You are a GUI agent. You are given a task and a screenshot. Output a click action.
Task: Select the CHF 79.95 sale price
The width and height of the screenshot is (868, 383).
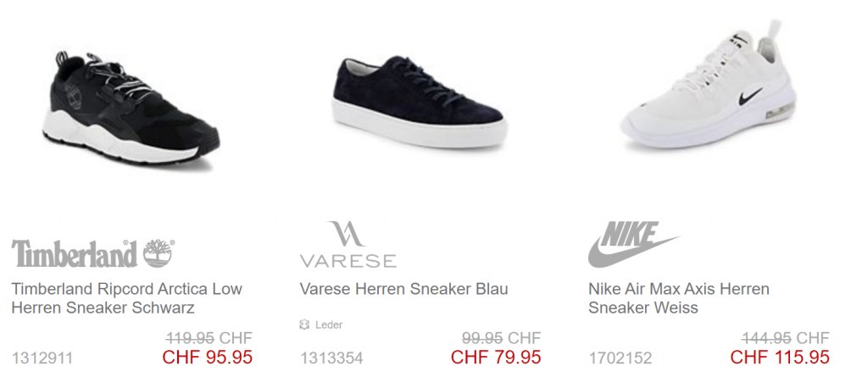pyautogui.click(x=496, y=357)
